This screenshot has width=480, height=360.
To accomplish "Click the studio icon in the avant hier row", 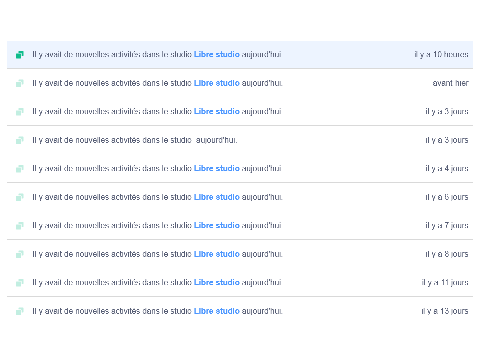I will (x=20, y=83).
